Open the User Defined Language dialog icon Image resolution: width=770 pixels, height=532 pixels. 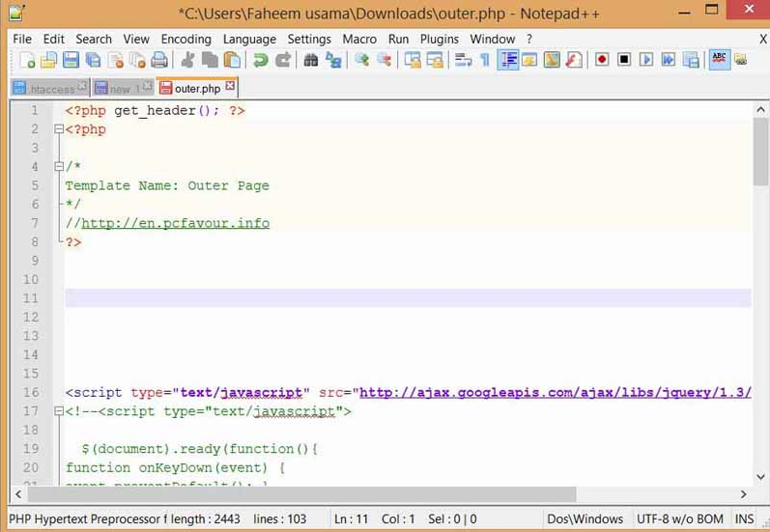[x=529, y=60]
